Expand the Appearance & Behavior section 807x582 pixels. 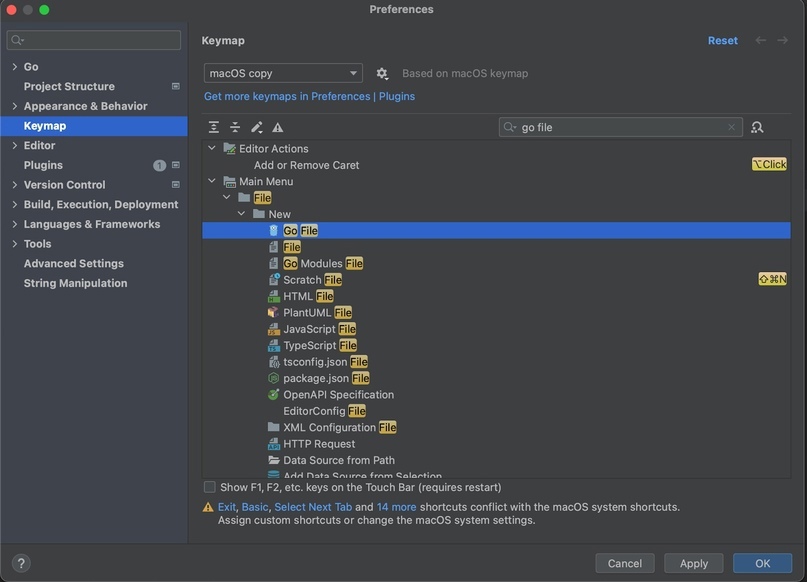pyautogui.click(x=14, y=106)
